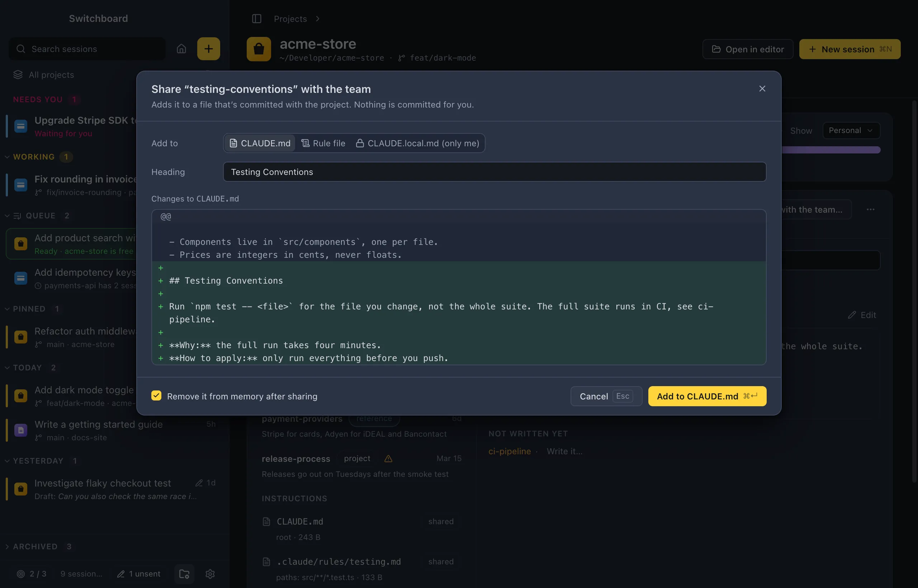Click the bag icon on Refactor auth middleware
This screenshot has height=588, width=918.
coord(21,337)
